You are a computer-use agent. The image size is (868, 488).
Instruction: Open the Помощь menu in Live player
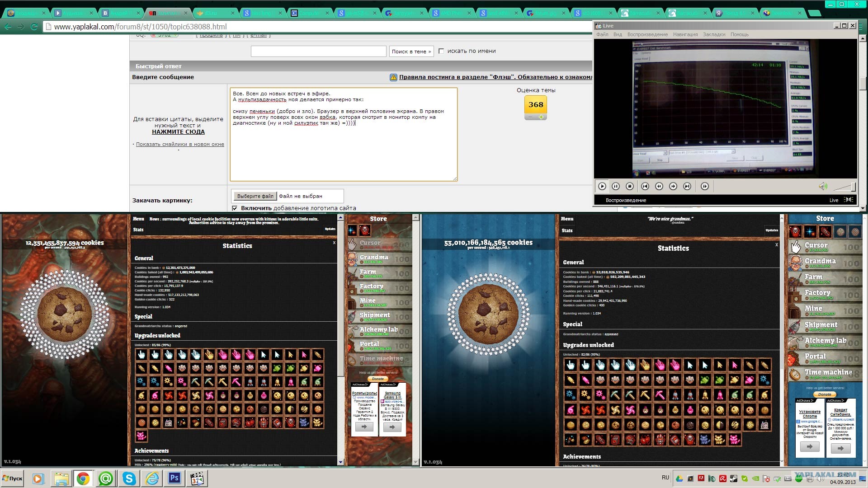740,34
